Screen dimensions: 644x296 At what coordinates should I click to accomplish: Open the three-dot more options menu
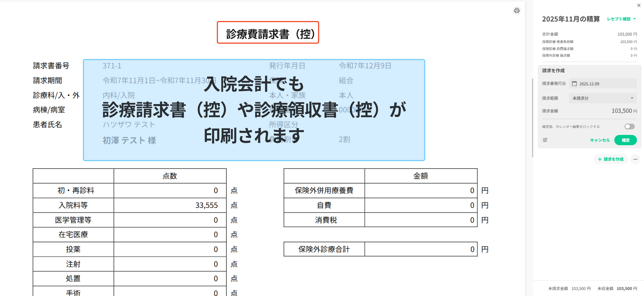click(x=635, y=159)
